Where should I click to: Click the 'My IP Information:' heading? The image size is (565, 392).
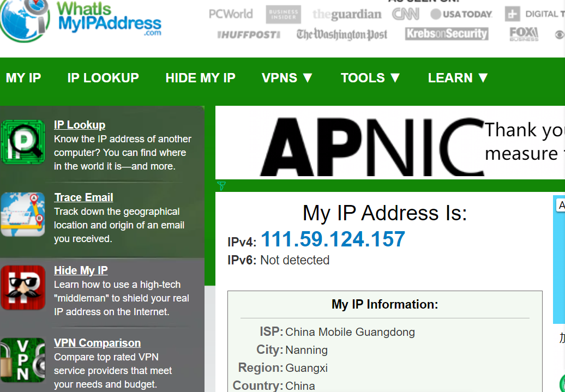pos(385,304)
